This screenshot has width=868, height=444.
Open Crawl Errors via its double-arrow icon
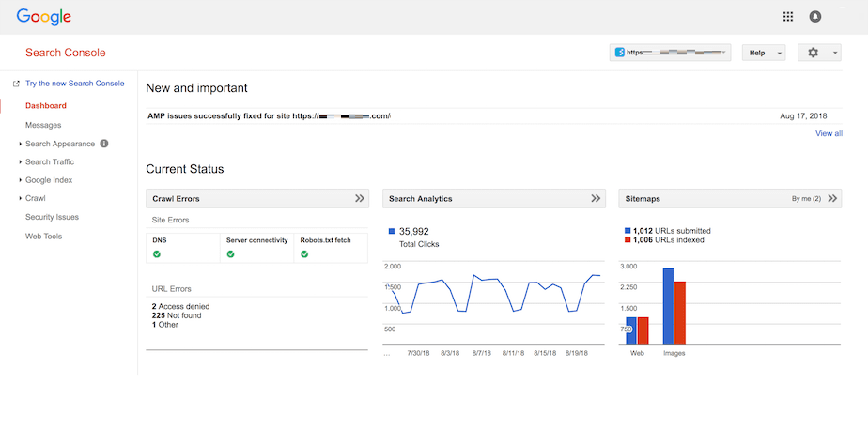(x=360, y=198)
